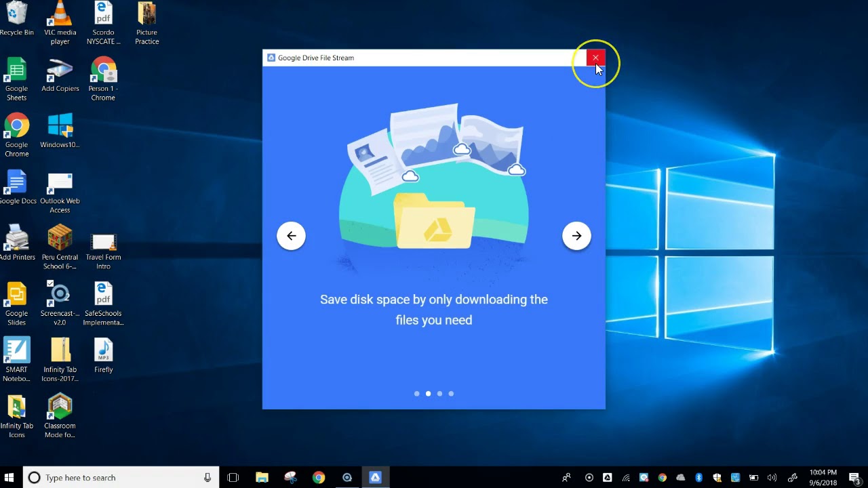Open Infinity Tab Icons-2017 zipped folder
Viewport: 868px width, 488px height.
point(60,361)
